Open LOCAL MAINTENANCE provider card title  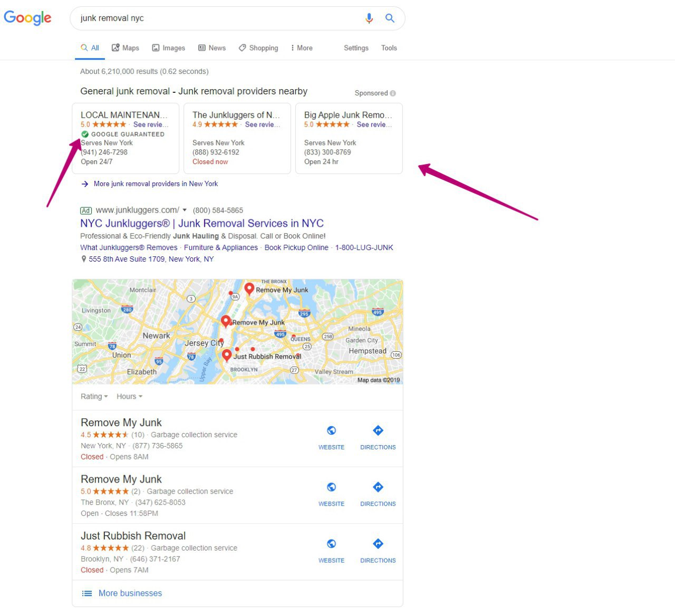124,115
